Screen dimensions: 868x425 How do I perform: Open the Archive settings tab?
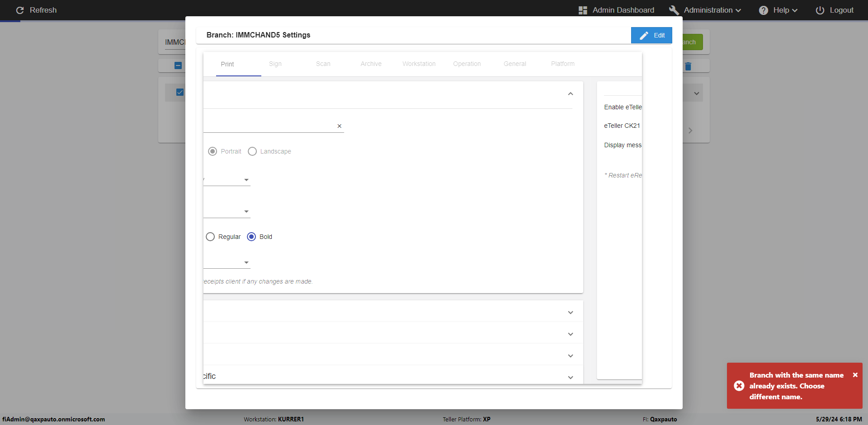click(x=371, y=64)
